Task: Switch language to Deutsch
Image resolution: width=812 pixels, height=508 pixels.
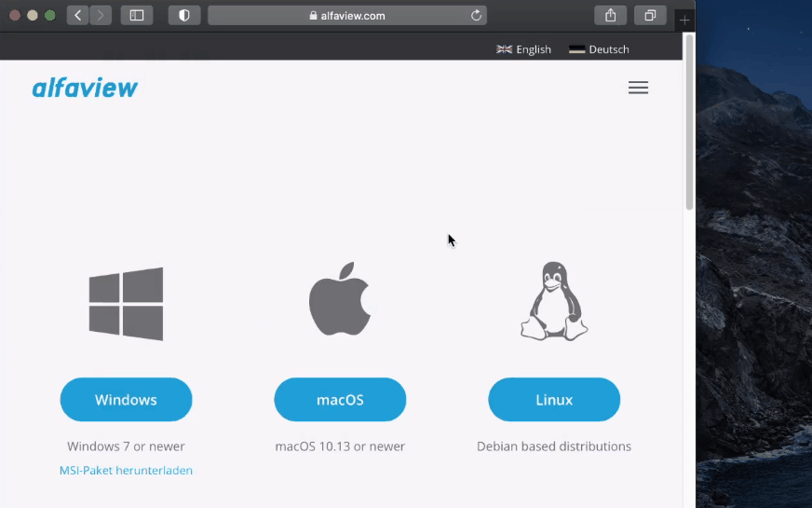Action: [599, 49]
